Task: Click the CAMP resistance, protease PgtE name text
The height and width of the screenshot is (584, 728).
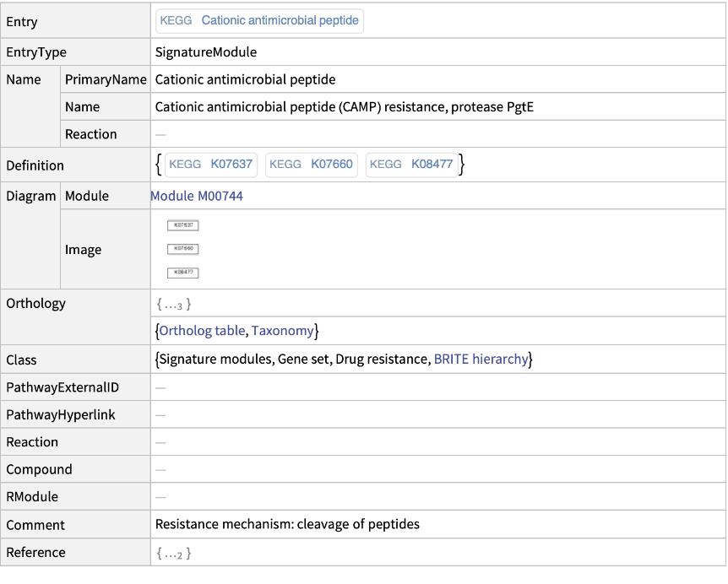Action: tap(345, 107)
